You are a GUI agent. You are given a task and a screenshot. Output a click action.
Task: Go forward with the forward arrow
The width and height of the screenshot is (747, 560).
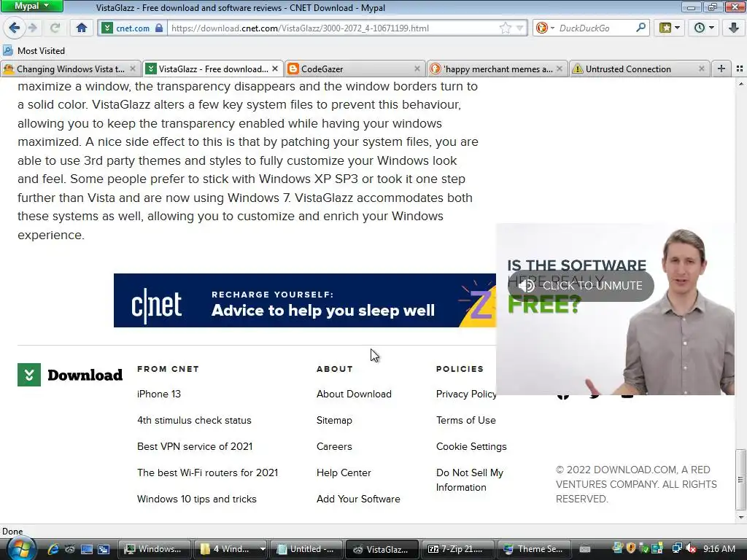[x=33, y=28]
